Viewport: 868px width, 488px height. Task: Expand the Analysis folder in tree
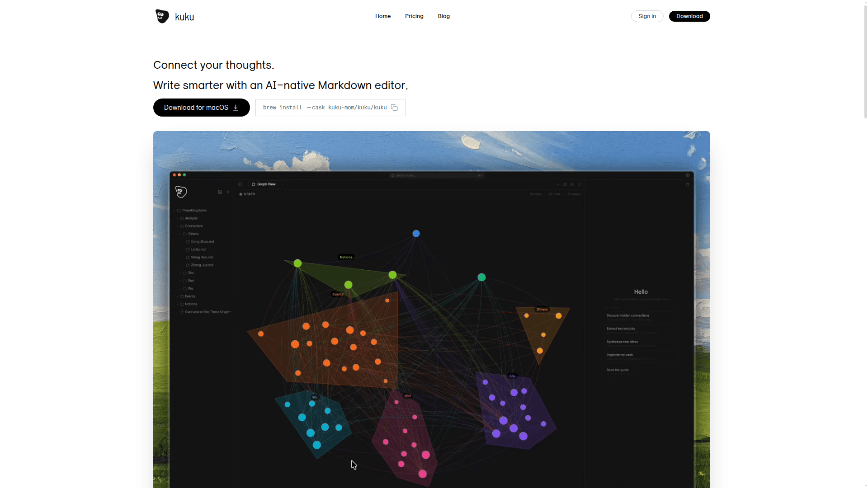click(x=178, y=218)
